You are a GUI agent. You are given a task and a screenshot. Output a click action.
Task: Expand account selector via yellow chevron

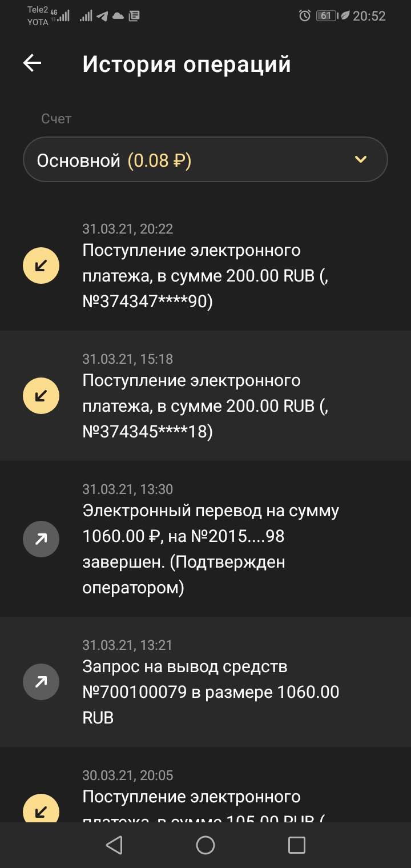(x=360, y=159)
